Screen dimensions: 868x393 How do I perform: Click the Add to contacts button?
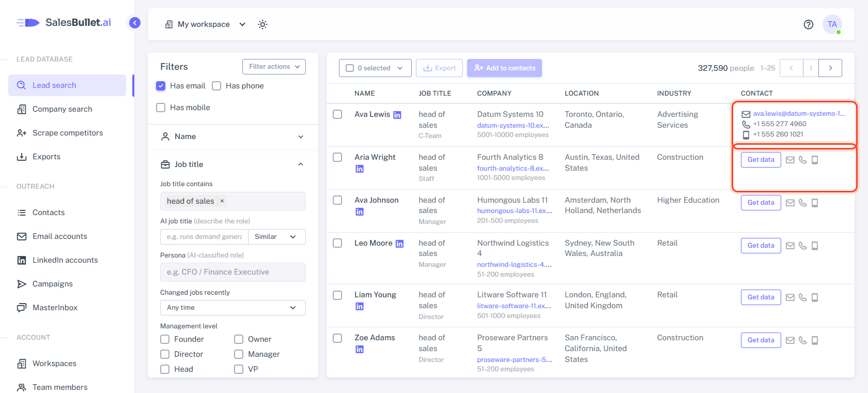504,68
